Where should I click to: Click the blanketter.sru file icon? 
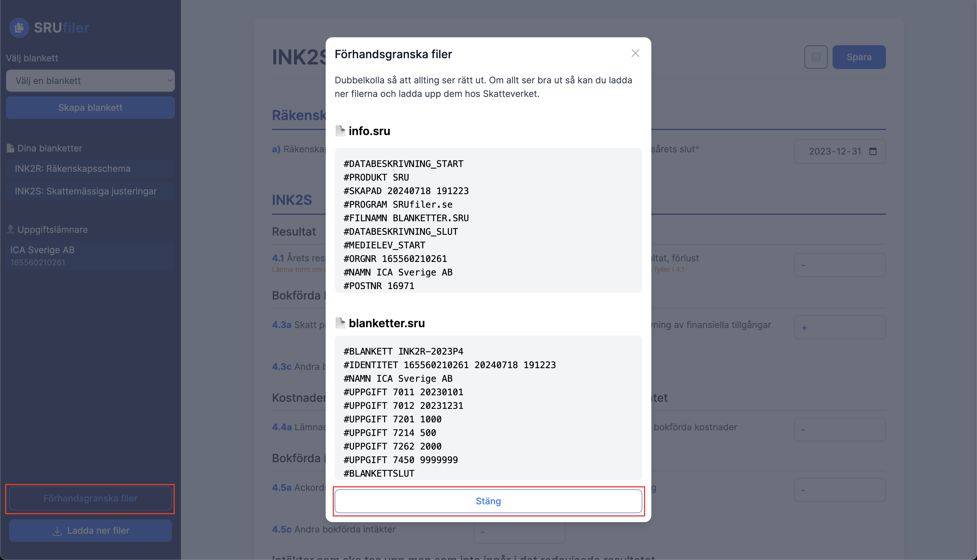coord(340,323)
